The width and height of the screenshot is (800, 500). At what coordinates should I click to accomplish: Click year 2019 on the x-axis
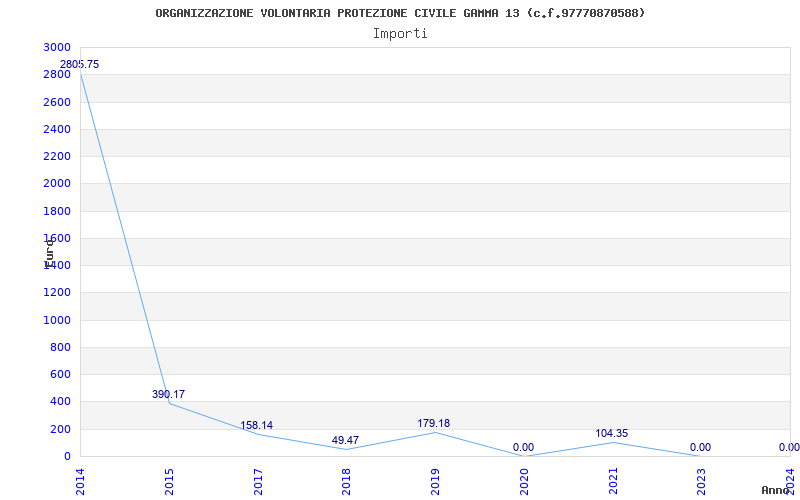tap(435, 480)
